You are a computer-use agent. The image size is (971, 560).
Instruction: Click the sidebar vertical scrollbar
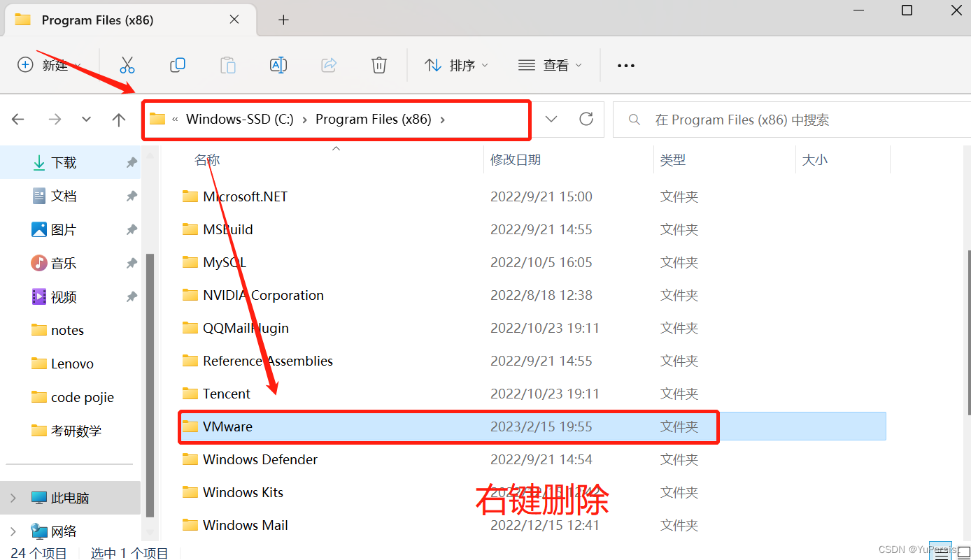(150, 386)
